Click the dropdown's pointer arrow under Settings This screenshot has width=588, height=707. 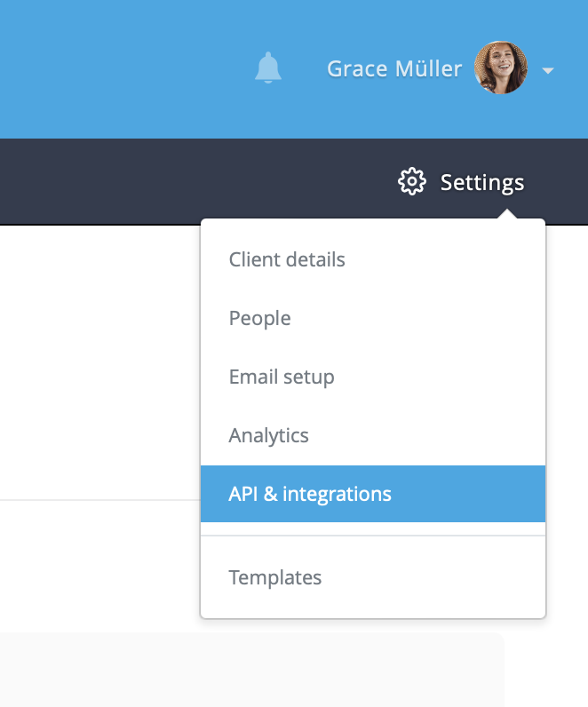pyautogui.click(x=507, y=214)
